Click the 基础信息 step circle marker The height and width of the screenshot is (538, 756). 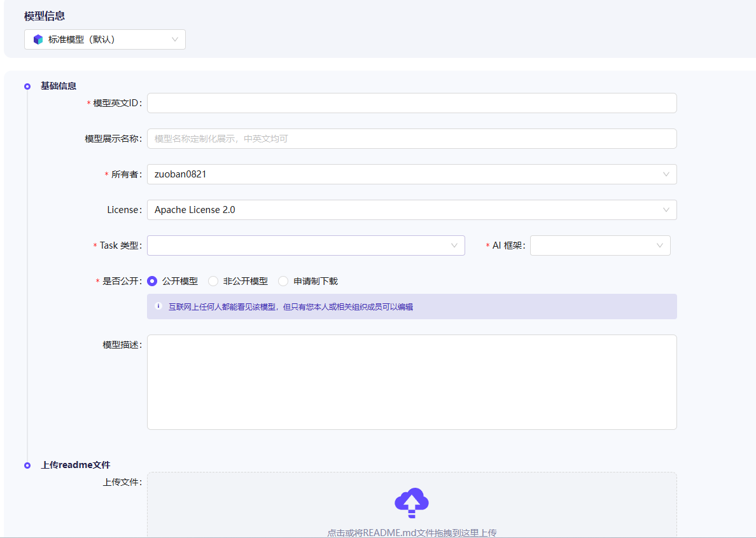pos(27,86)
